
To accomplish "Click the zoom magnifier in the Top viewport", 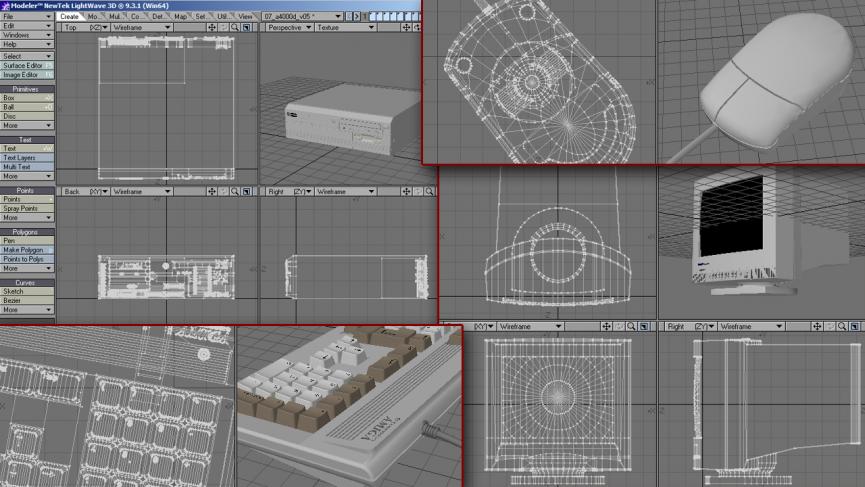I will point(234,28).
